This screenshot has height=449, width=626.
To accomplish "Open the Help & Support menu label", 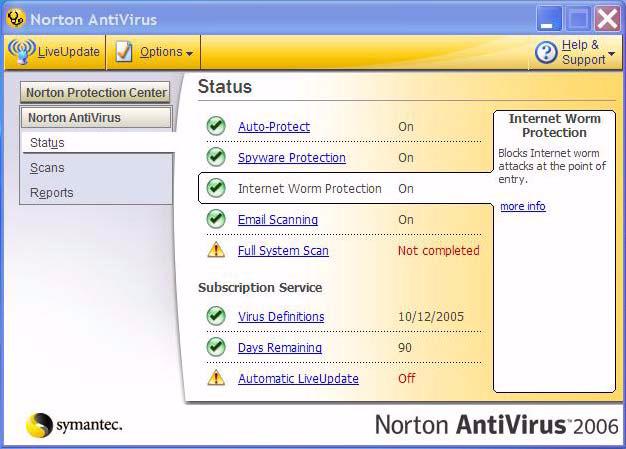I will [583, 52].
